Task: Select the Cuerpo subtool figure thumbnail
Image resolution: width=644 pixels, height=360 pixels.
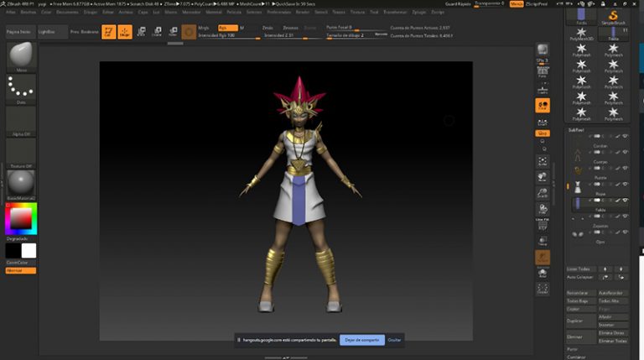Action: [x=578, y=155]
